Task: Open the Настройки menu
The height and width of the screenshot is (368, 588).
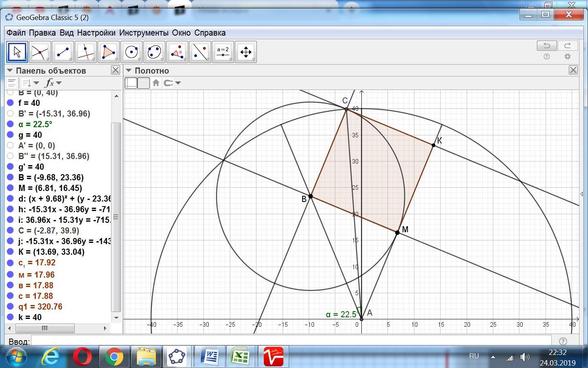Action: [96, 33]
